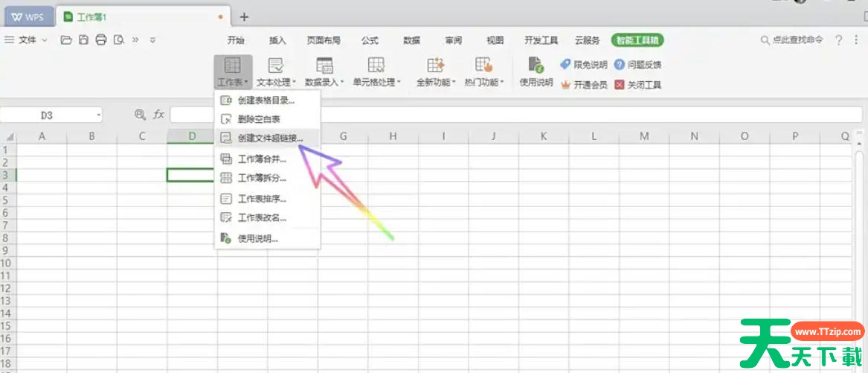Viewport: 868px width, 373px height.
Task: Click 问题反馈 in the ribbon
Action: tap(637, 65)
